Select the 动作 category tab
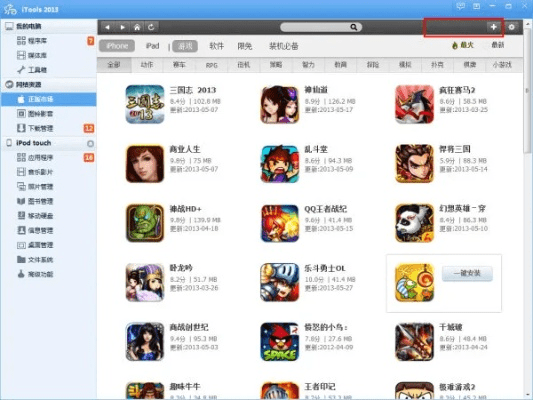533x400 pixels. (x=147, y=65)
